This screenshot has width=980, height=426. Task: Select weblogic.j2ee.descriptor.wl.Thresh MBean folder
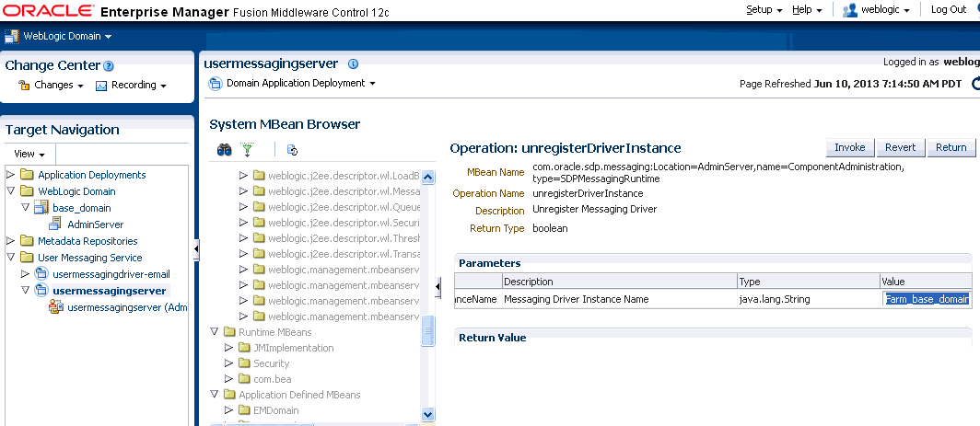click(344, 238)
